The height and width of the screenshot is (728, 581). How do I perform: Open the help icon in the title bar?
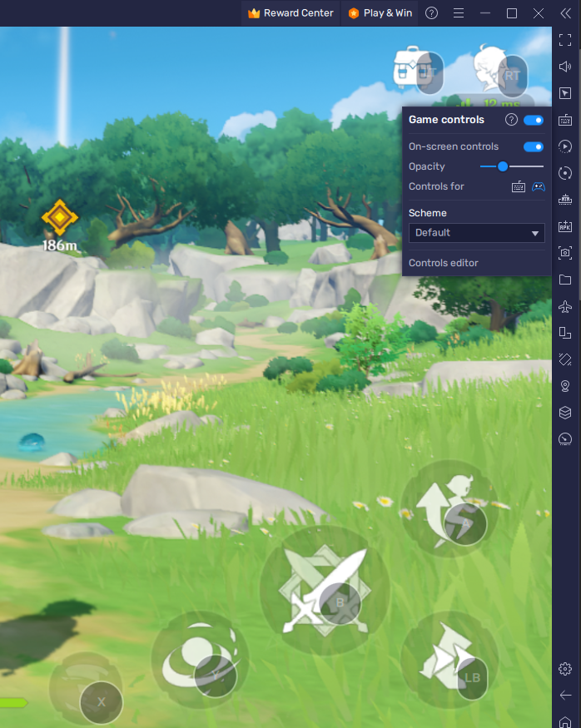pos(431,13)
